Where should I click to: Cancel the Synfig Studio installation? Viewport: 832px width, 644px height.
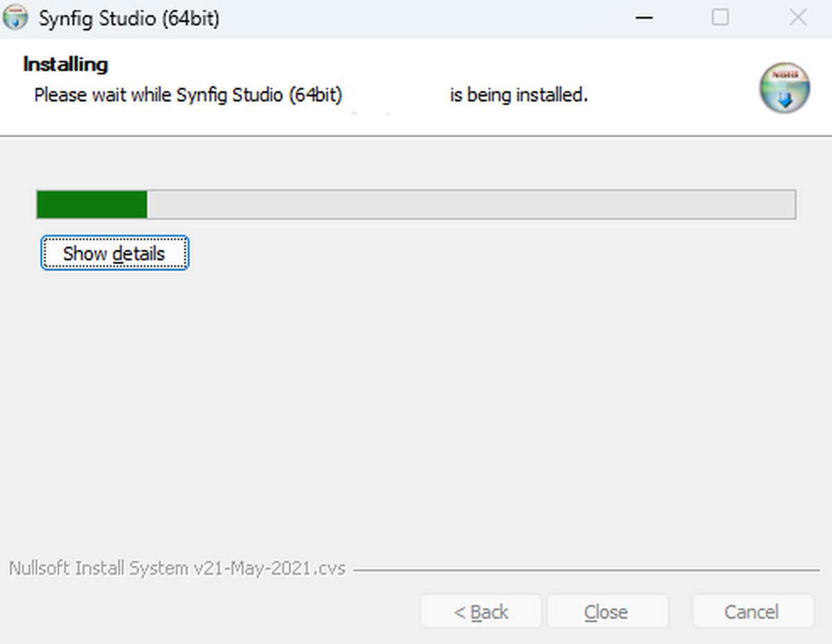[x=752, y=612]
